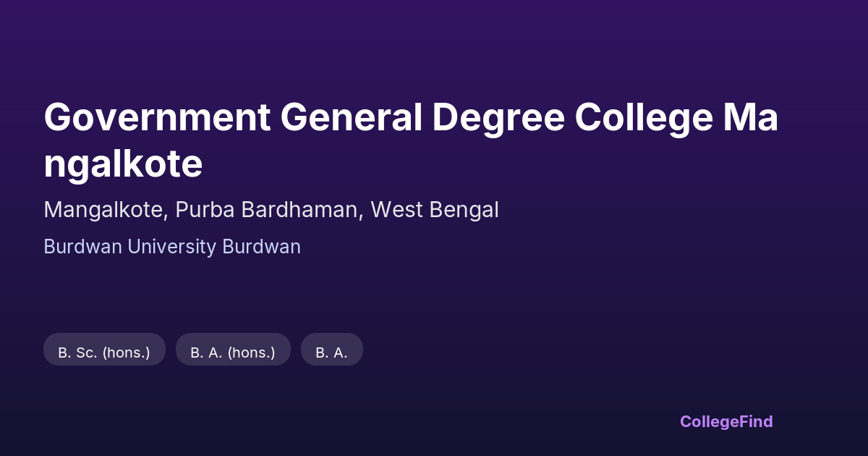The width and height of the screenshot is (868, 456).
Task: Click '(hons.)' inside the B. A. (hons.) tag
Action: pos(252,352)
